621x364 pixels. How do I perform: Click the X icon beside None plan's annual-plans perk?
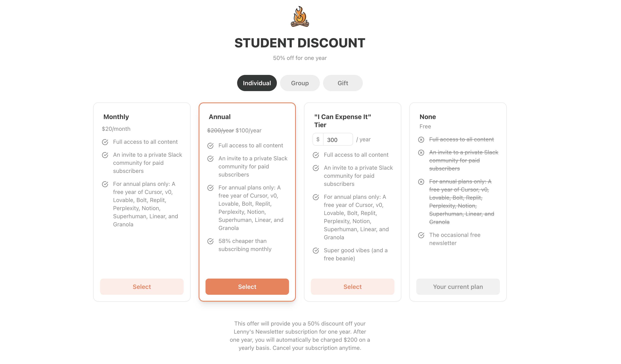(421, 182)
